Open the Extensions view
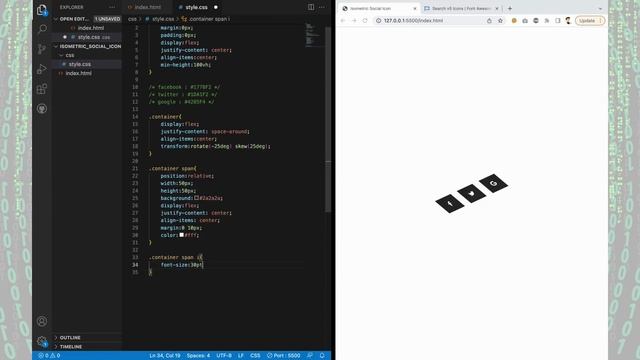This screenshot has height=360, width=640. click(42, 89)
